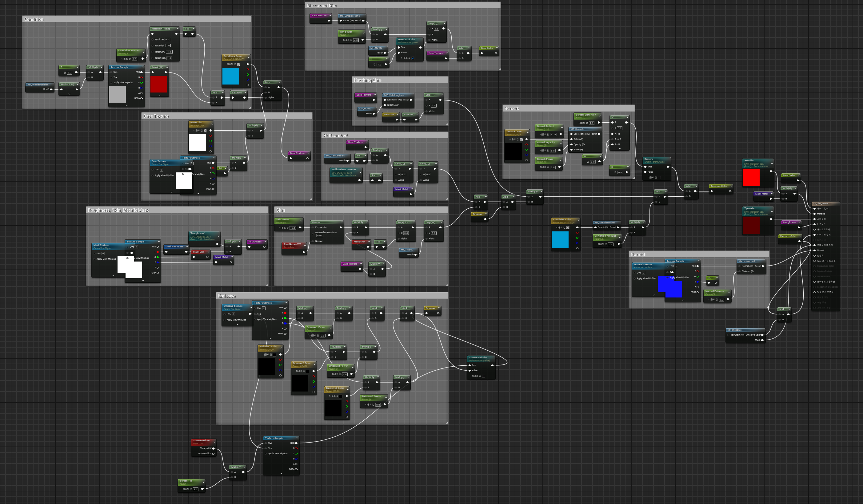Viewport: 863px width, 504px height.
Task: Expand the Emissive Color named reroute dropdown arrow
Action: [x=800, y=236]
